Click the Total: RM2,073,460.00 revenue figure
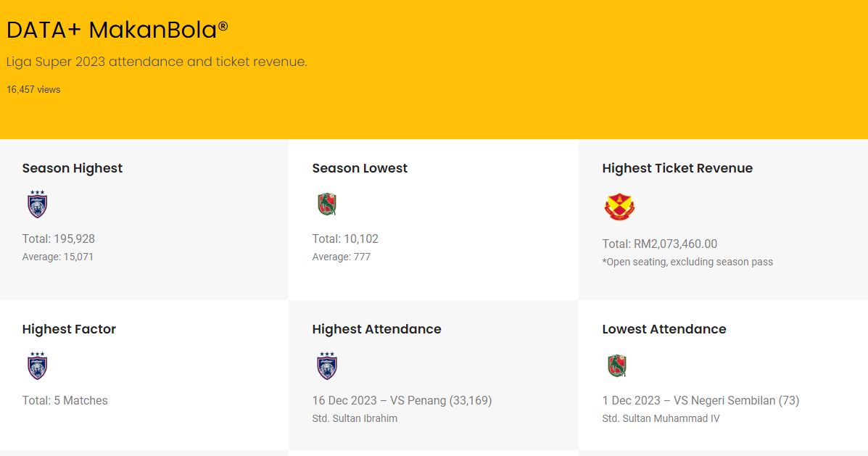Viewport: 868px width, 456px height. pyautogui.click(x=659, y=244)
